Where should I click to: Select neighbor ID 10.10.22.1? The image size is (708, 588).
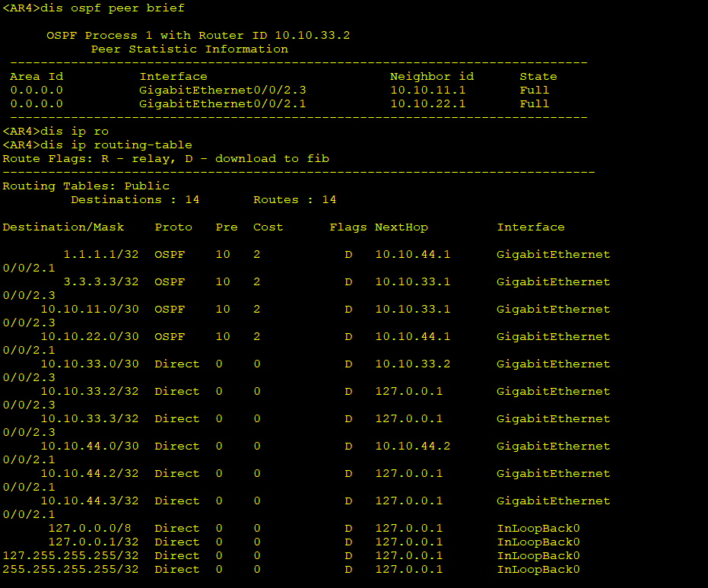pyautogui.click(x=427, y=104)
